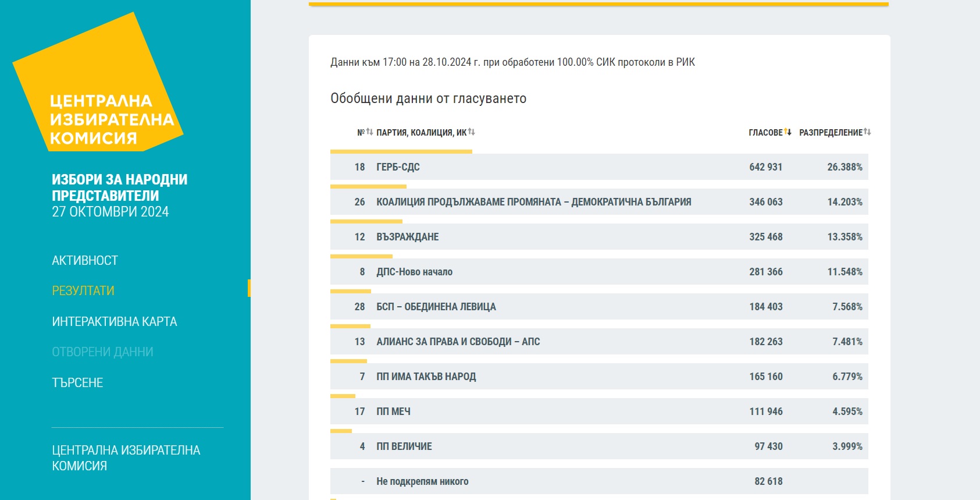Click the 13.358% share value
980x500 pixels.
pos(844,237)
